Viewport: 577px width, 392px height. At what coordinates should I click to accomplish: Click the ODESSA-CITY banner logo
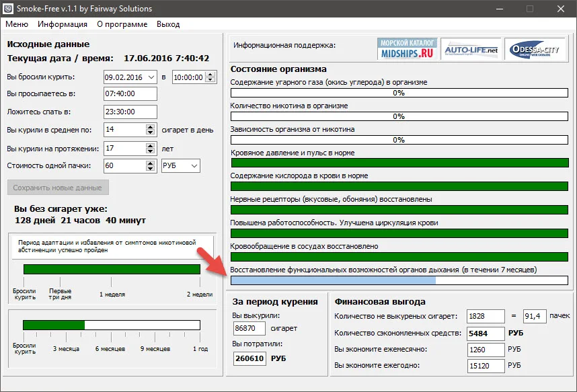[534, 48]
